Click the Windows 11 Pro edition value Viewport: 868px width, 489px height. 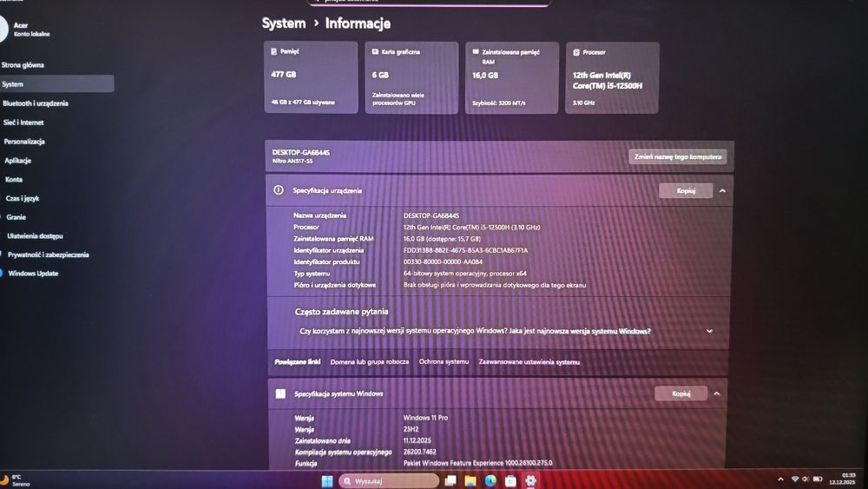425,418
